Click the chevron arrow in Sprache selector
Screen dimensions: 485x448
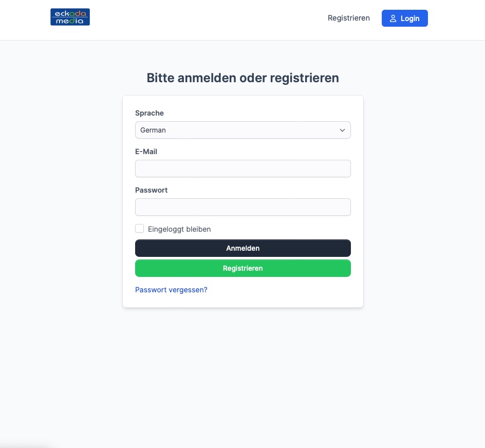point(342,130)
